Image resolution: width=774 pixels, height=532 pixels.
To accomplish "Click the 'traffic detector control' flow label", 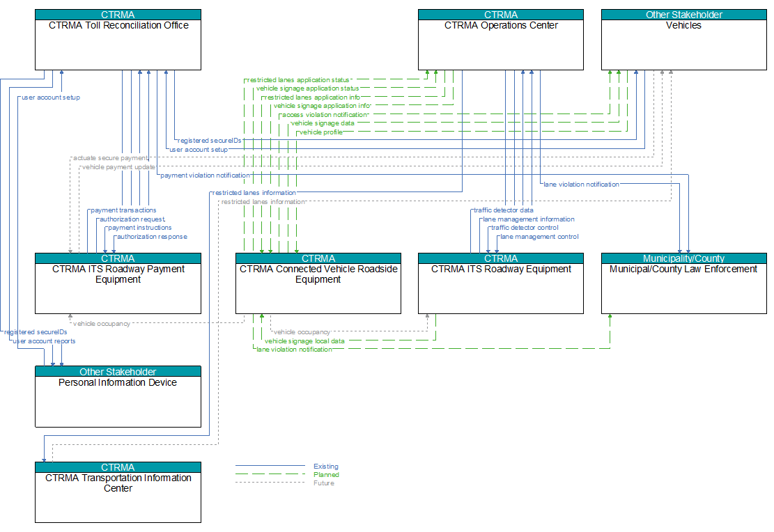I will click(525, 228).
